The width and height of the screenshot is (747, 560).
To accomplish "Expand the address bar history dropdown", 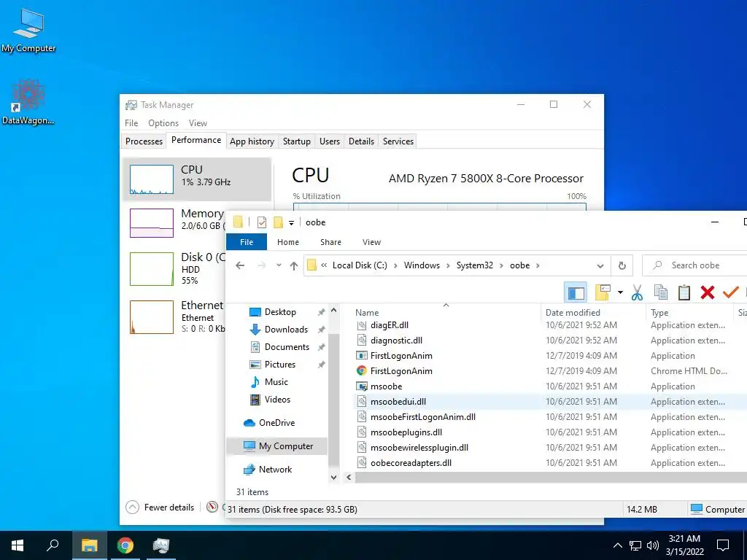I will coord(600,265).
